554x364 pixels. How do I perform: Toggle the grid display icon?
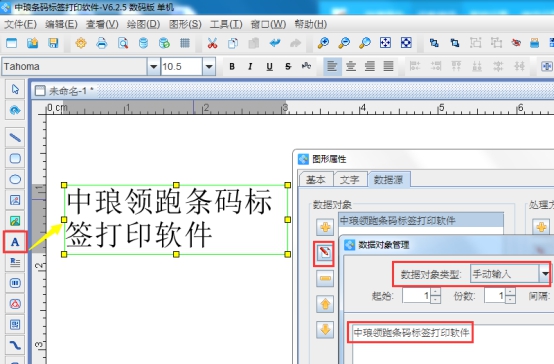point(185,43)
